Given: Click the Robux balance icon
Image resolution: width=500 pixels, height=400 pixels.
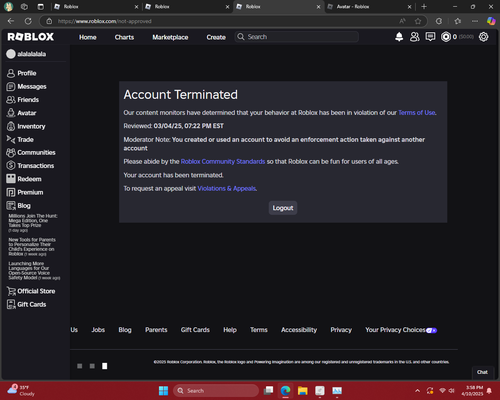Looking at the screenshot, I should tap(446, 37).
